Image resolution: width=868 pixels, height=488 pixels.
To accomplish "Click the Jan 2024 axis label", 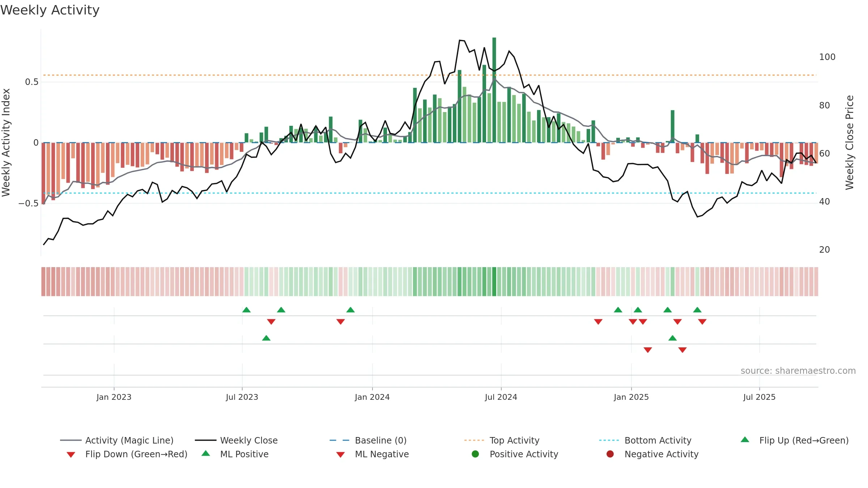I will click(372, 397).
